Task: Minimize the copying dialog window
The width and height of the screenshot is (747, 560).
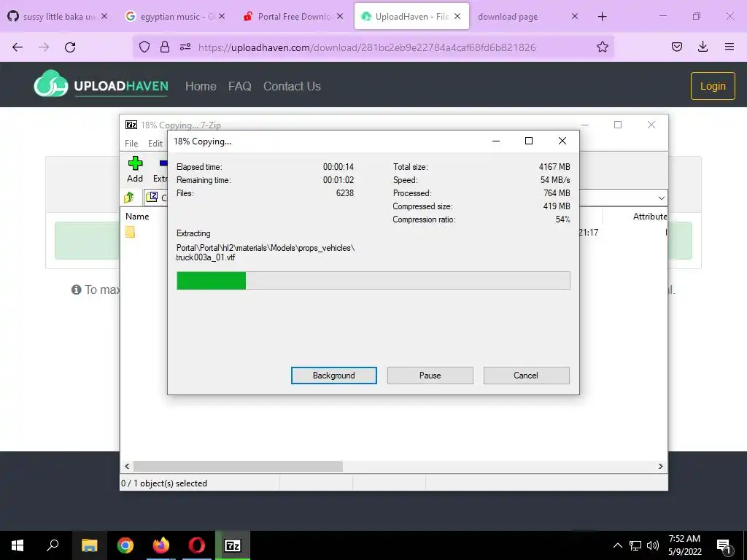Action: point(496,141)
